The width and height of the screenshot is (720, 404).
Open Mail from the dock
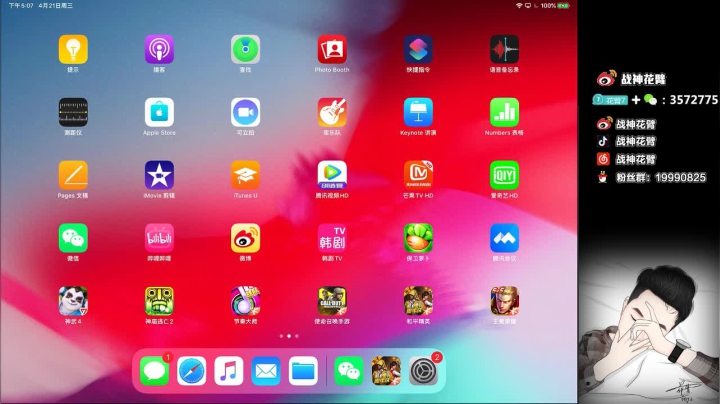266,370
